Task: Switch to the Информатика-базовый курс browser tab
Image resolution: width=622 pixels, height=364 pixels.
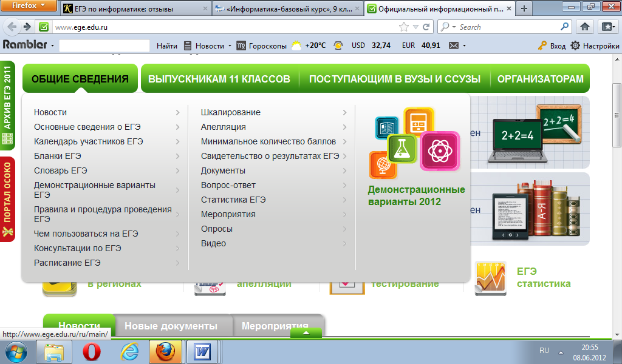Action: [x=288, y=8]
